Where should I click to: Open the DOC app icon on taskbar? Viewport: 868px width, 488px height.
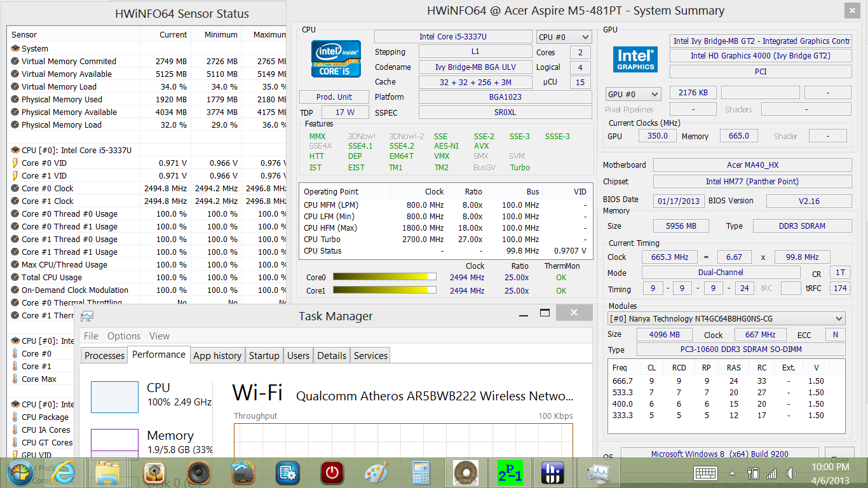[x=244, y=473]
